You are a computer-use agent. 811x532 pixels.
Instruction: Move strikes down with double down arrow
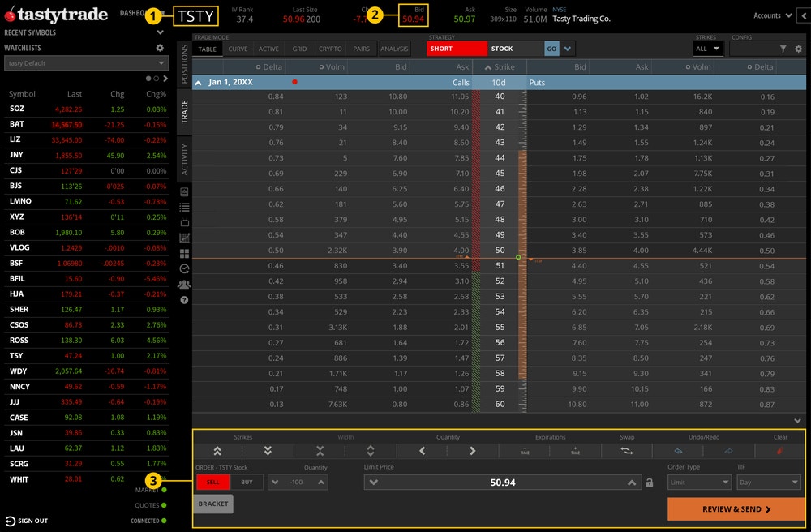coord(268,451)
